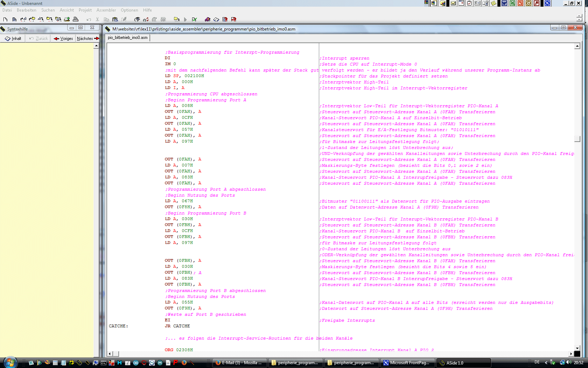Click the editor vertical scrollbar thumb

pos(577,139)
